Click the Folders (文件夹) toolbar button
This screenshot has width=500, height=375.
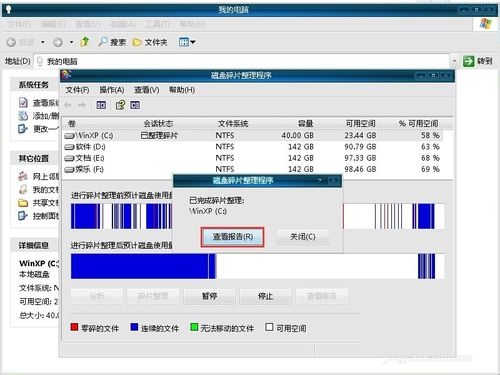click(x=150, y=42)
